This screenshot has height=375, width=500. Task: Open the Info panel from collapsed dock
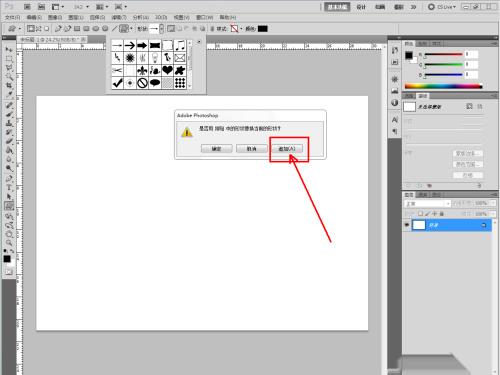coord(395,103)
